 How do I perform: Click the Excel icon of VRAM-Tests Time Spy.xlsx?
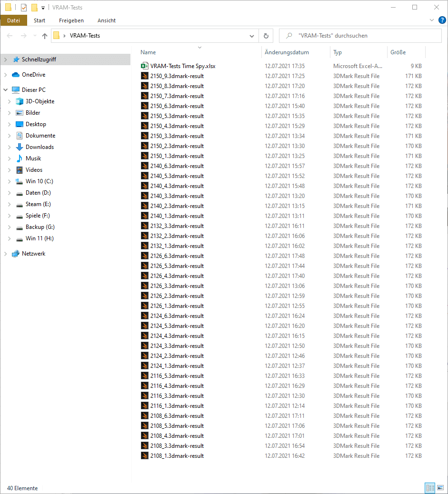144,66
